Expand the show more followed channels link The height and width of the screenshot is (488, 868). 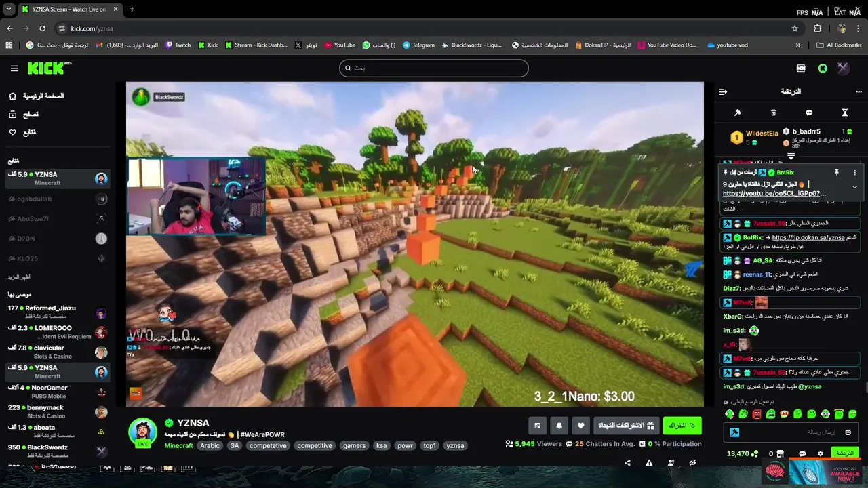[19, 277]
